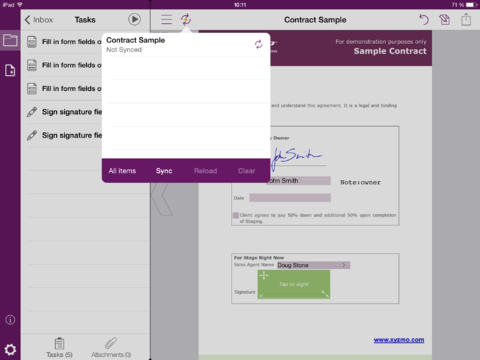Open the info icon in sidebar
The width and height of the screenshot is (480, 360).
pos(10,320)
